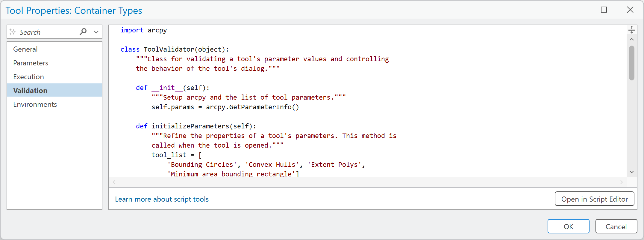644x240 pixels.
Task: Show the Environments tab
Action: click(35, 104)
